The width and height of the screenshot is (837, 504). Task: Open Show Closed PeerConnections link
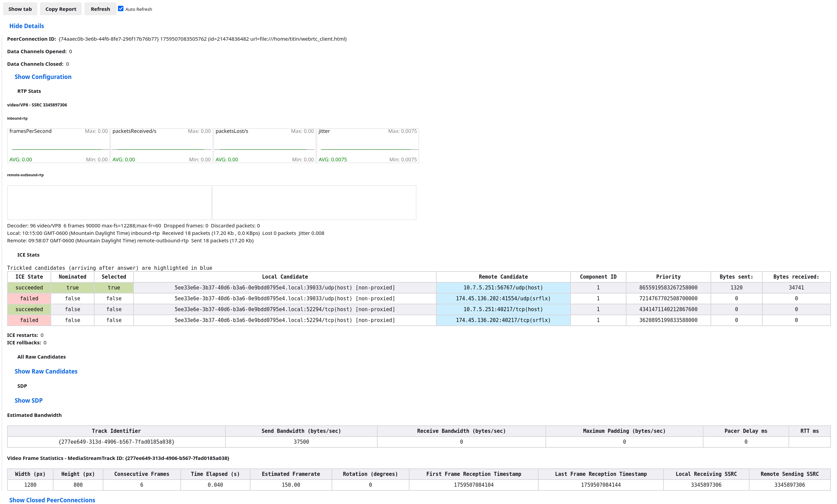pyautogui.click(x=52, y=500)
